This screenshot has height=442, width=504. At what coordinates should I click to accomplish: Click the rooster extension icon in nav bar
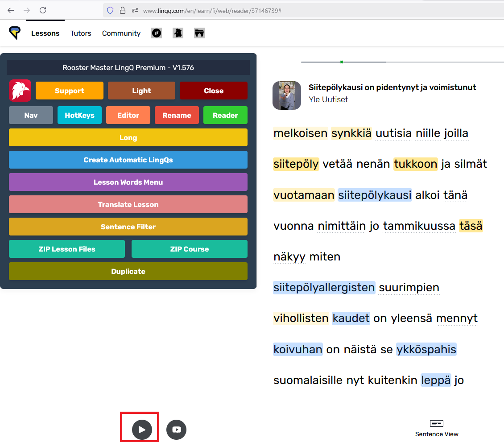point(178,33)
